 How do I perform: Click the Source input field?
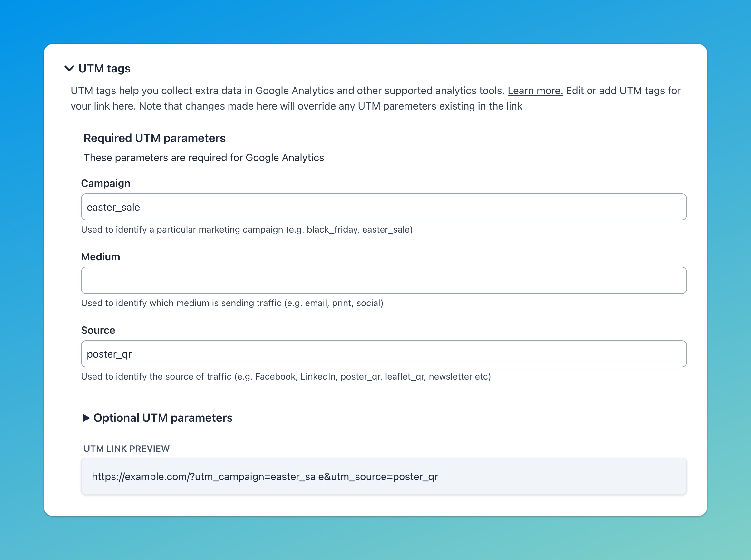point(384,353)
